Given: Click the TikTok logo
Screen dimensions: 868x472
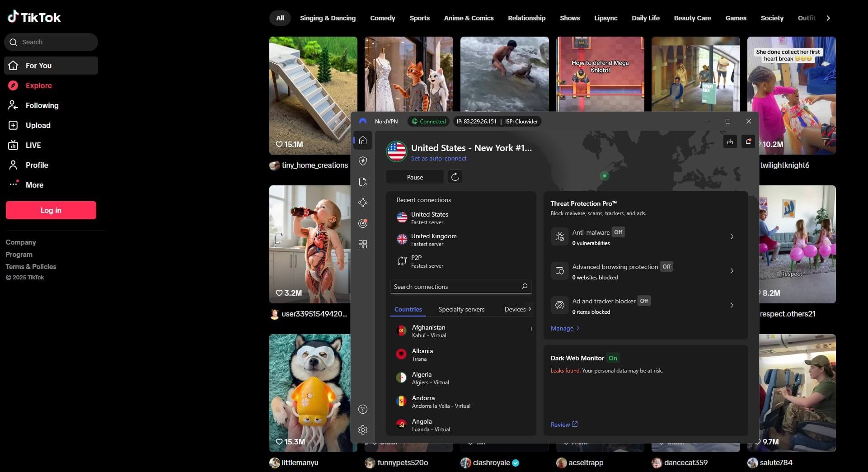Looking at the screenshot, I should coord(34,17).
